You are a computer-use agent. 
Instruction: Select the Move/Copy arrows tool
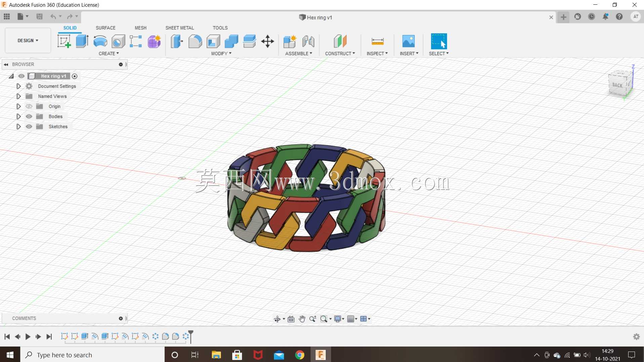(x=268, y=41)
